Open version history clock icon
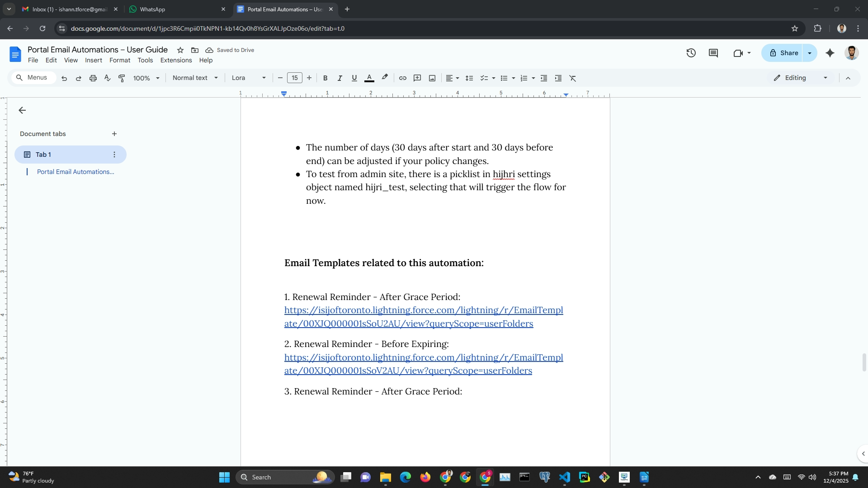Image resolution: width=868 pixels, height=488 pixels. click(x=691, y=53)
